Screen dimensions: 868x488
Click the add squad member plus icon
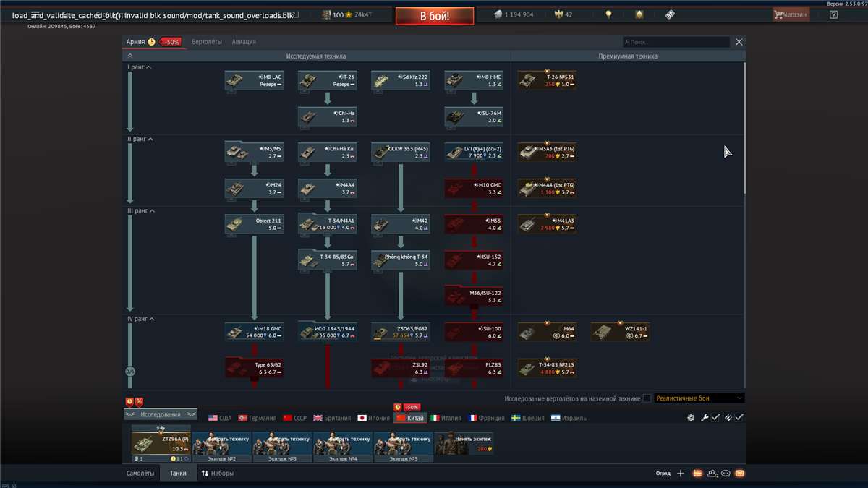(x=680, y=474)
